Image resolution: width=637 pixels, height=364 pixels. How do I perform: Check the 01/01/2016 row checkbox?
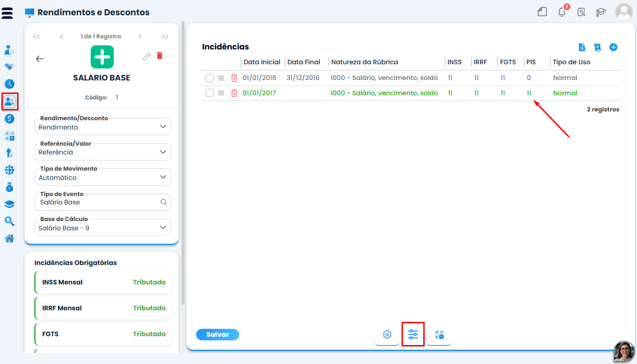pos(210,78)
